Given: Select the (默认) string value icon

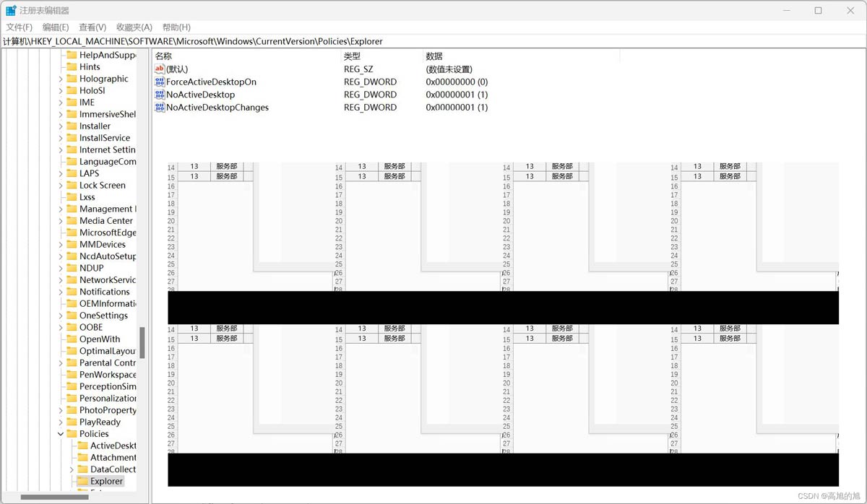Looking at the screenshot, I should pos(160,69).
